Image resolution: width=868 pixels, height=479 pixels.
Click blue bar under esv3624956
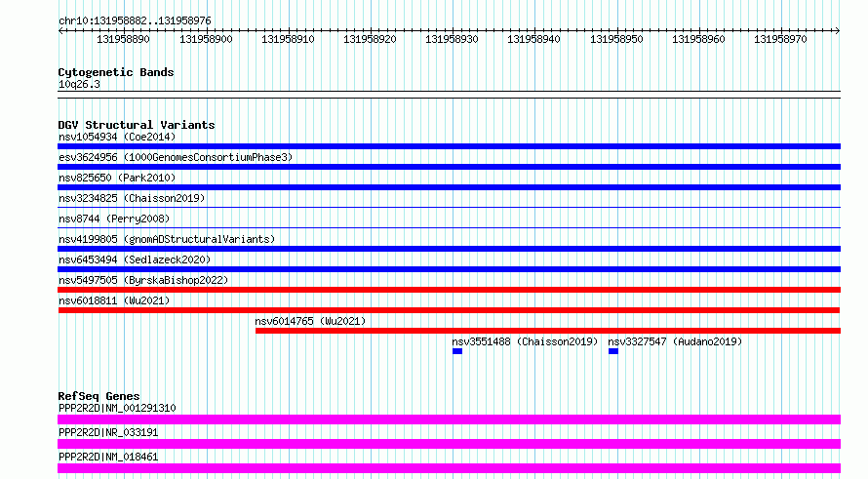(449, 167)
